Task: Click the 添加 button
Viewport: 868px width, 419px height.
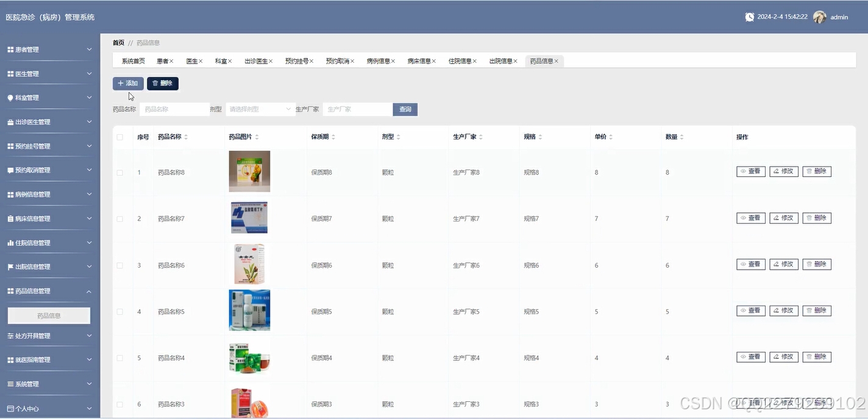Action: tap(127, 83)
